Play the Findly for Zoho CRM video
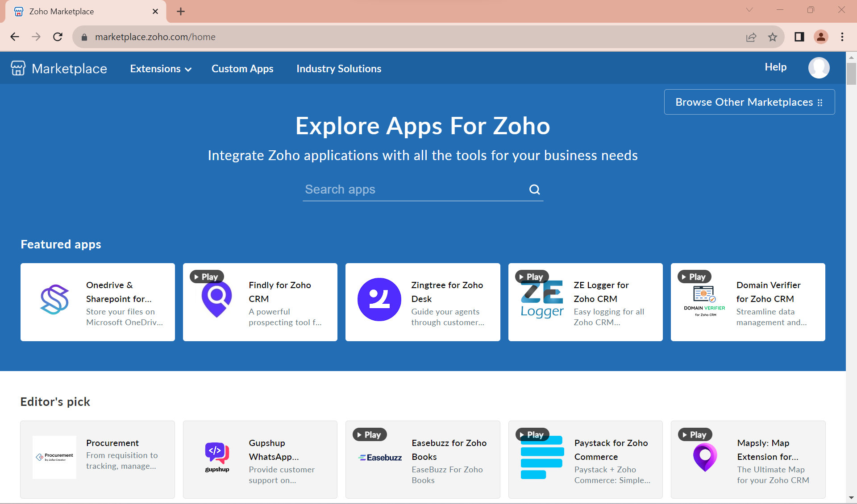This screenshot has width=857, height=504. click(x=207, y=277)
